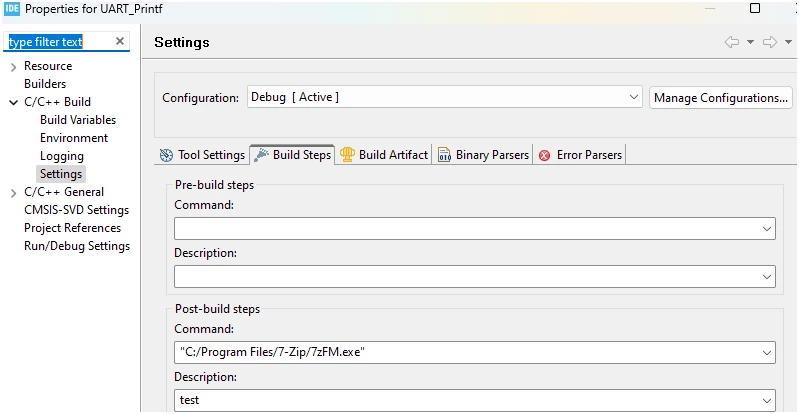Click the forward navigation arrow icon

point(769,42)
